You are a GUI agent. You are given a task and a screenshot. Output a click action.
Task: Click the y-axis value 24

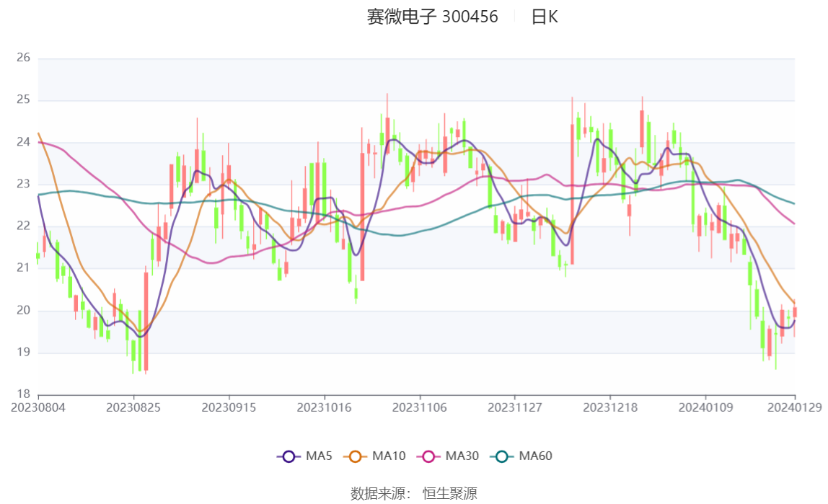[23, 142]
